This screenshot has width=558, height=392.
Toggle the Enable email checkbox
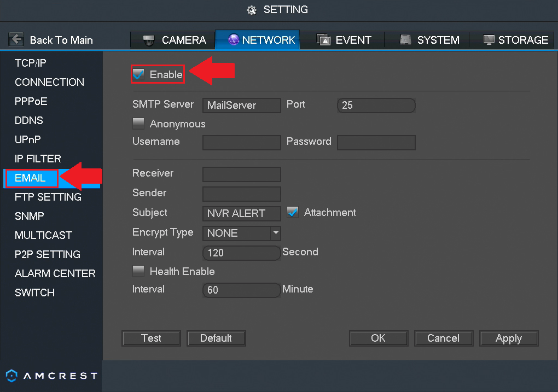[138, 74]
